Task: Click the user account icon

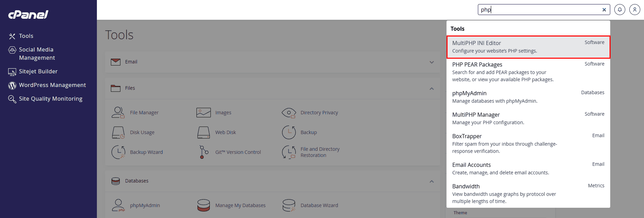Action: pos(634,10)
